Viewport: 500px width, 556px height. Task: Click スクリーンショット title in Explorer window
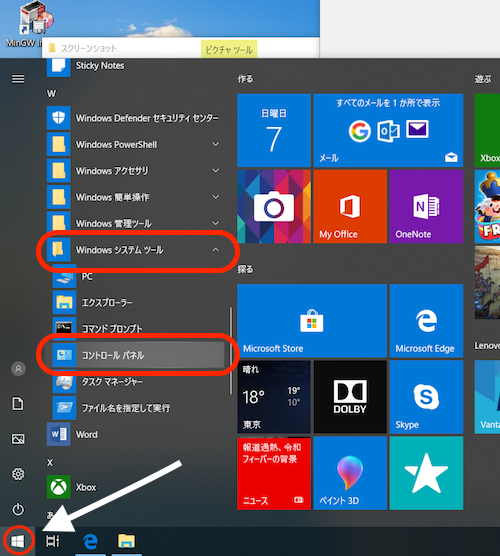(89, 48)
